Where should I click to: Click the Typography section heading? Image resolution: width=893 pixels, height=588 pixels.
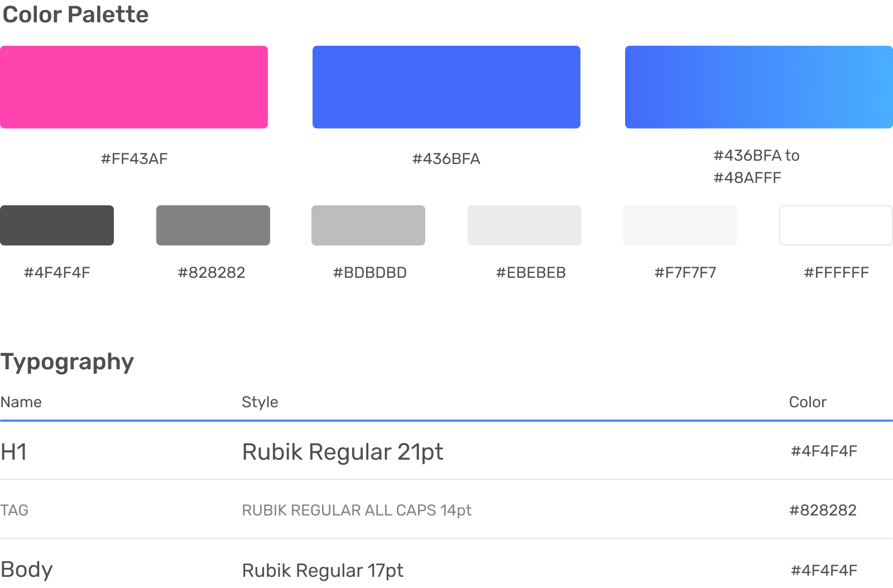coord(67,362)
